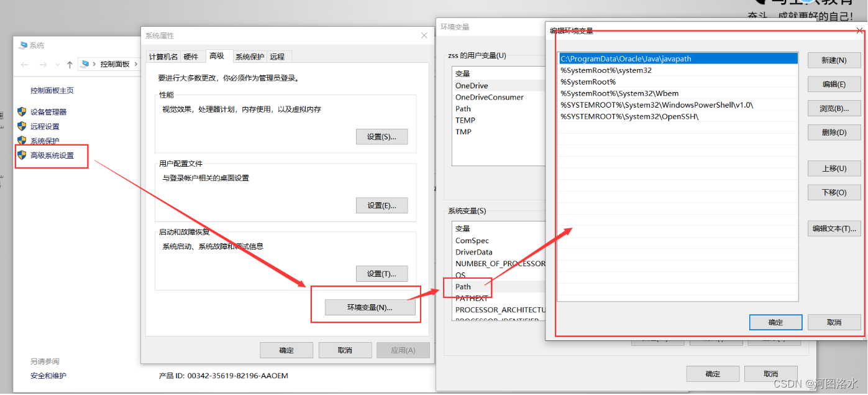Click the 浏览(B)... button
Image resolution: width=868 pixels, height=395 pixels.
834,108
